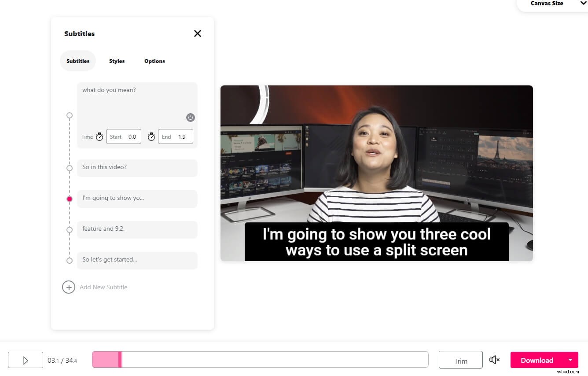Expand the Download options arrow
The image size is (588, 376).
coord(571,360)
